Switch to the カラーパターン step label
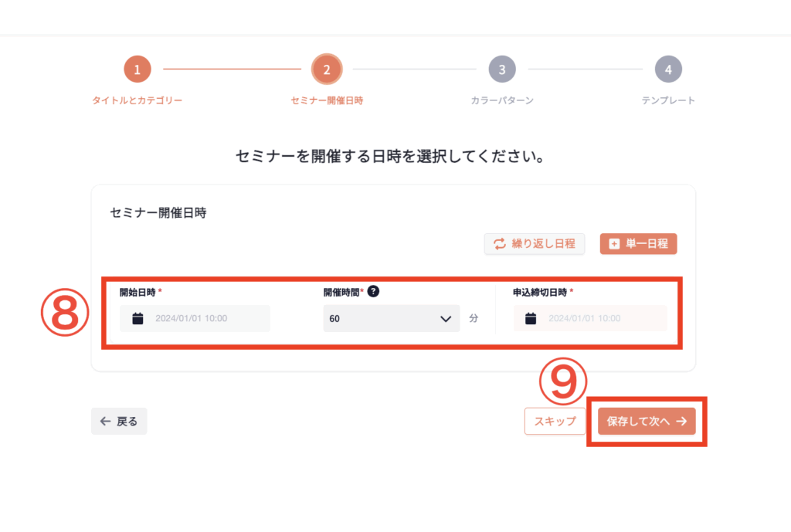The image size is (791, 532). tap(501, 100)
